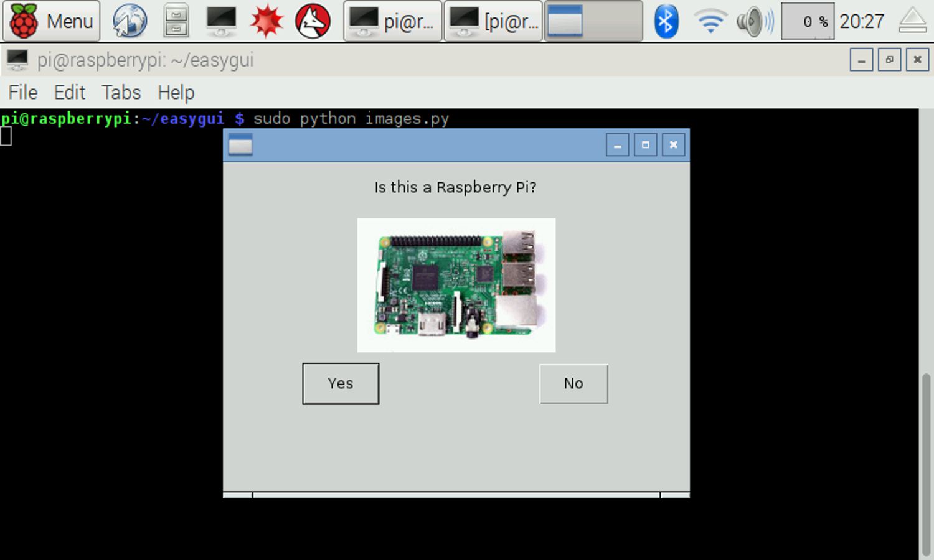Click the eject icon in panel
This screenshot has width=934, height=560.
click(x=913, y=21)
